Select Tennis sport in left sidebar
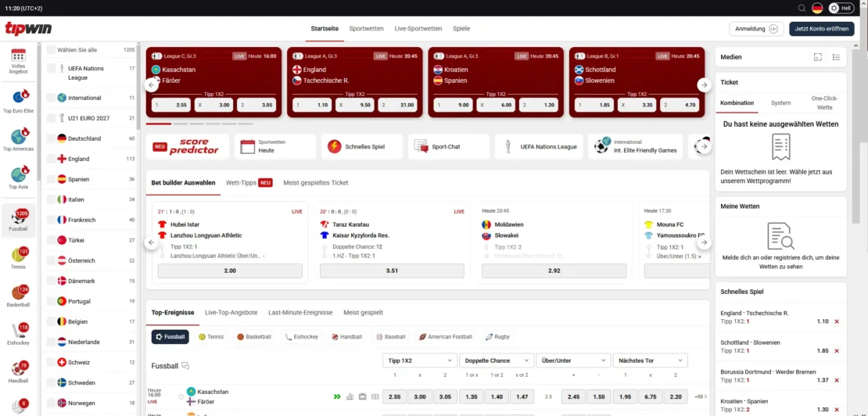 pyautogui.click(x=19, y=258)
